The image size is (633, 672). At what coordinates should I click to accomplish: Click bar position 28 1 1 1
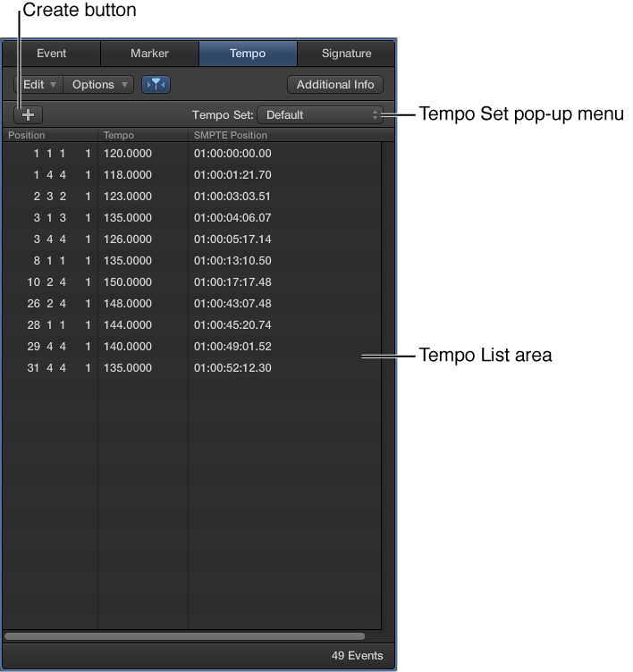pos(59,325)
